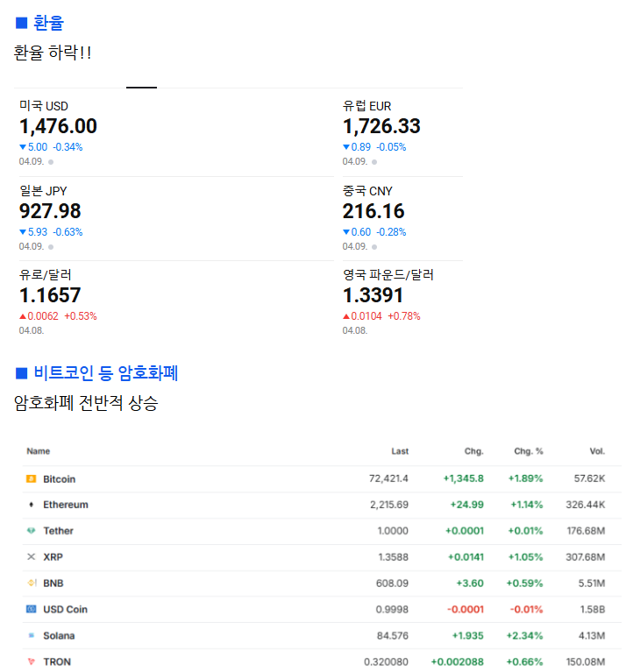The image size is (633, 672).
Task: Sort table by Name column header
Action: click(x=38, y=451)
